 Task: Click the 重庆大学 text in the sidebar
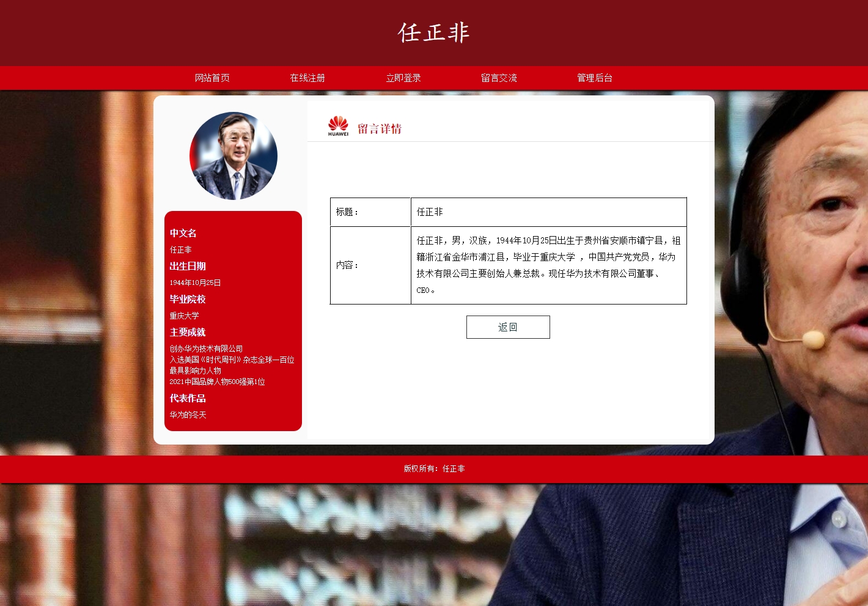(x=184, y=316)
